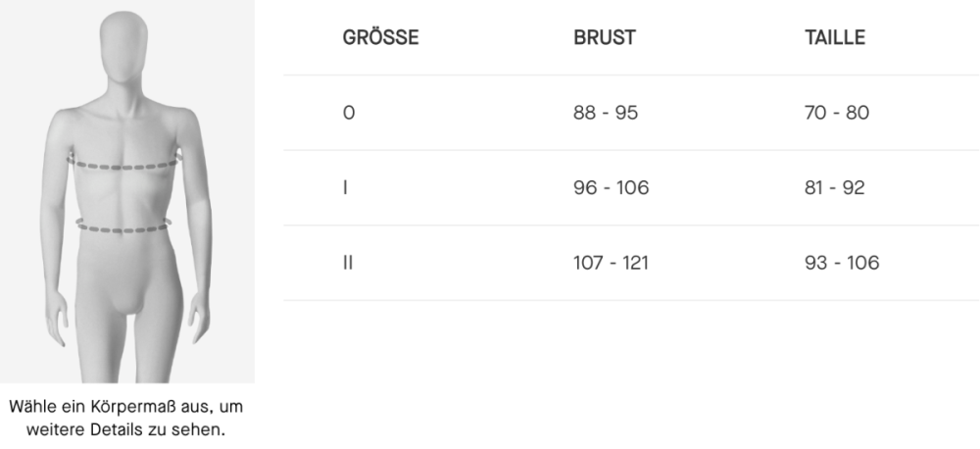The height and width of the screenshot is (449, 980).
Task: Click waist value 70 - 80
Action: (x=836, y=113)
